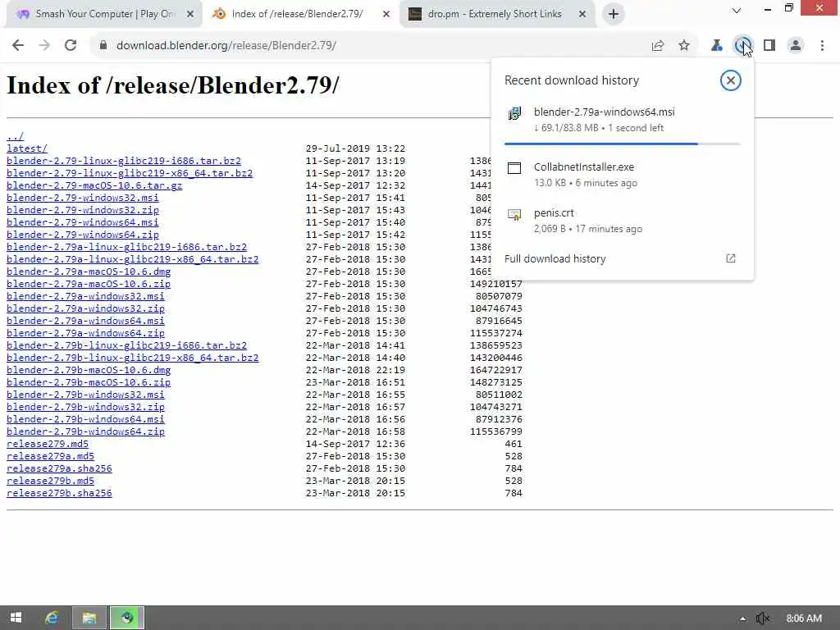Switch to Smash Your Computer tab
840x630 pixels.
pyautogui.click(x=105, y=14)
